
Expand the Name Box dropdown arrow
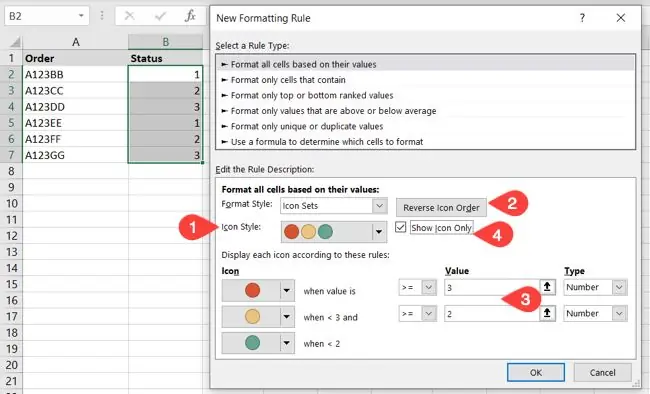(x=81, y=16)
